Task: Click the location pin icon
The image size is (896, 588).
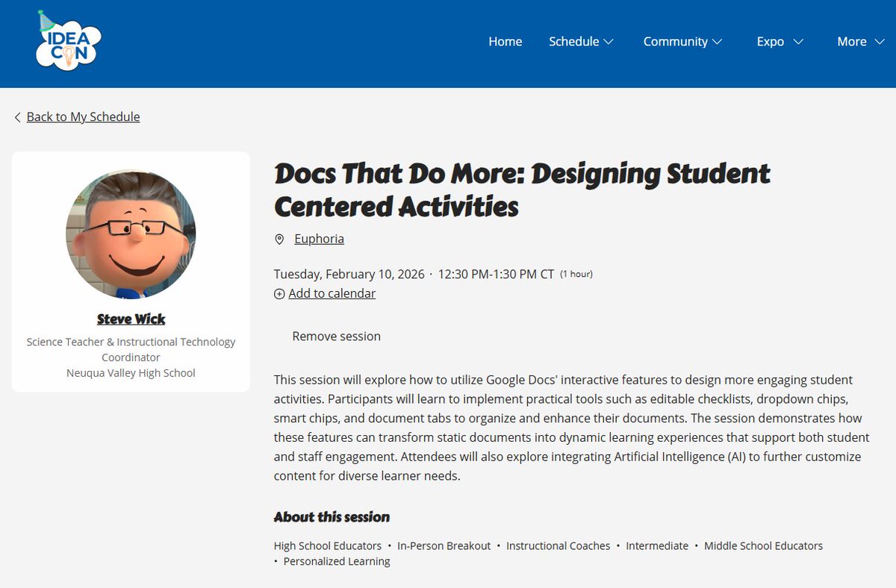Action: point(279,239)
